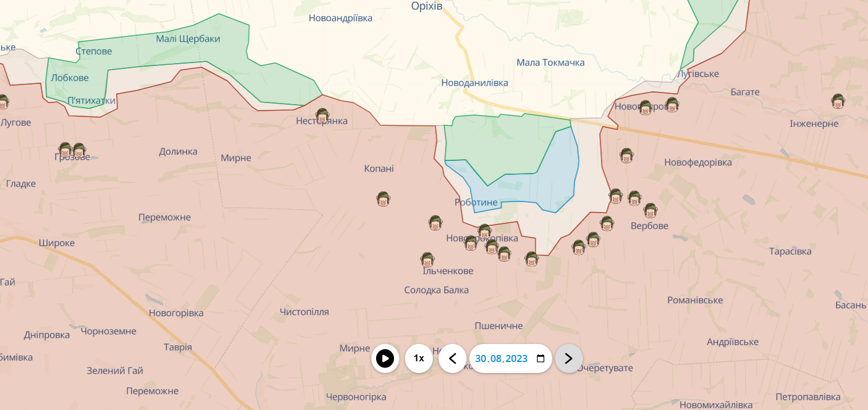The image size is (868, 410).
Task: Click the Мала Токмачка label
Action: [x=550, y=63]
